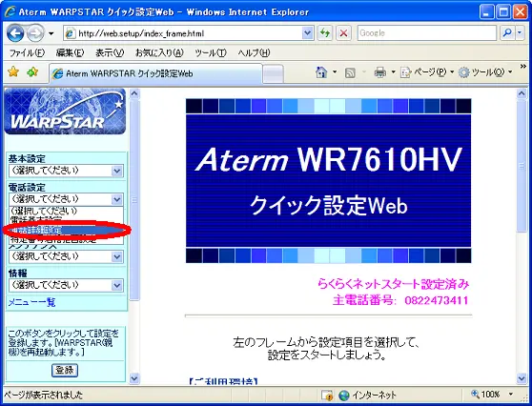
Task: Open the recent pages arrow beside Forward
Action: 51,33
